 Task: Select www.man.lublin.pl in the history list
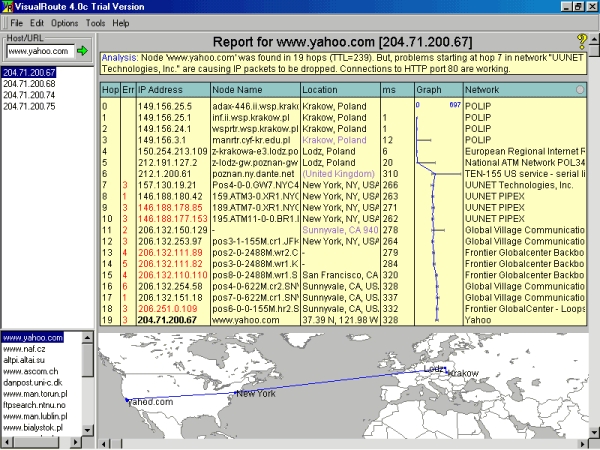[35, 416]
